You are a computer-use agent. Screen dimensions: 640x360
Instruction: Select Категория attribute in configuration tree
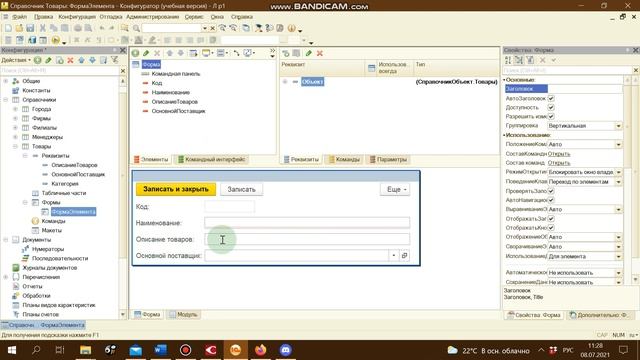pos(65,184)
